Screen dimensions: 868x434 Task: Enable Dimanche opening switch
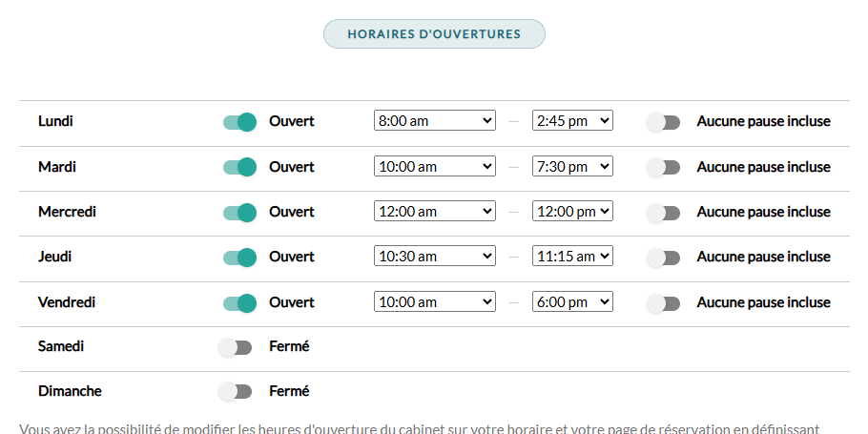(236, 392)
